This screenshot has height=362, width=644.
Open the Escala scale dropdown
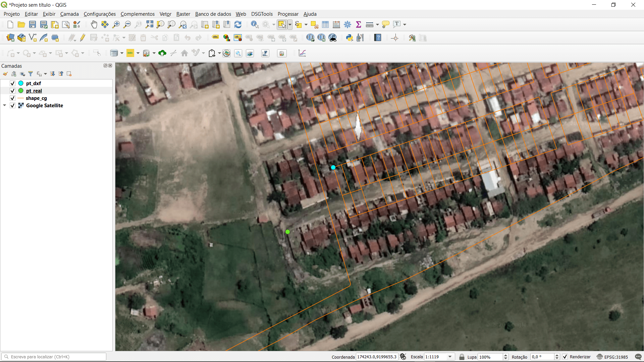(x=450, y=357)
